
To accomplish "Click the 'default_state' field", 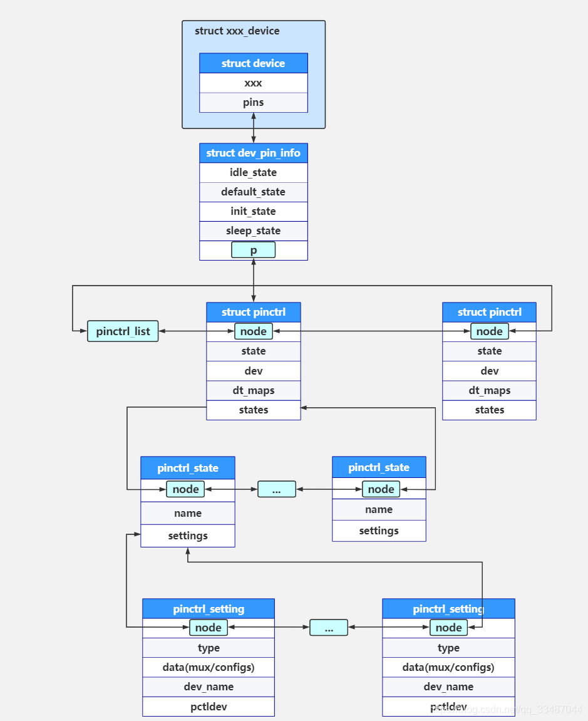I will (254, 192).
